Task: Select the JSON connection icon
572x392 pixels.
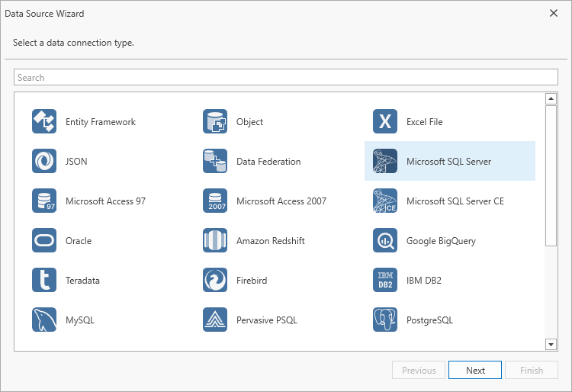Action: [x=44, y=161]
